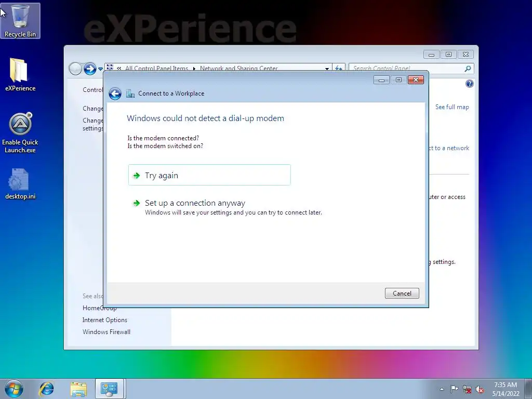Maximize the Control Panel window
This screenshot has width=532, height=399.
[448, 55]
